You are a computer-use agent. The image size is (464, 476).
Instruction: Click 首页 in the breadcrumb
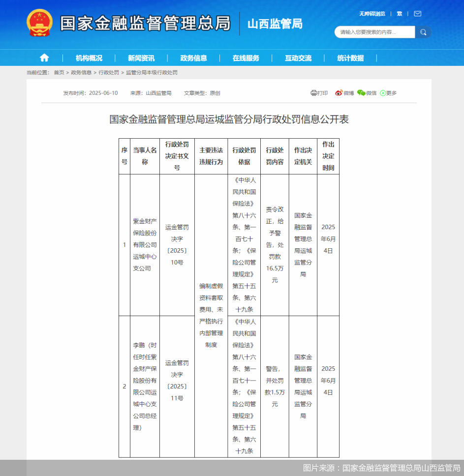[x=59, y=72]
